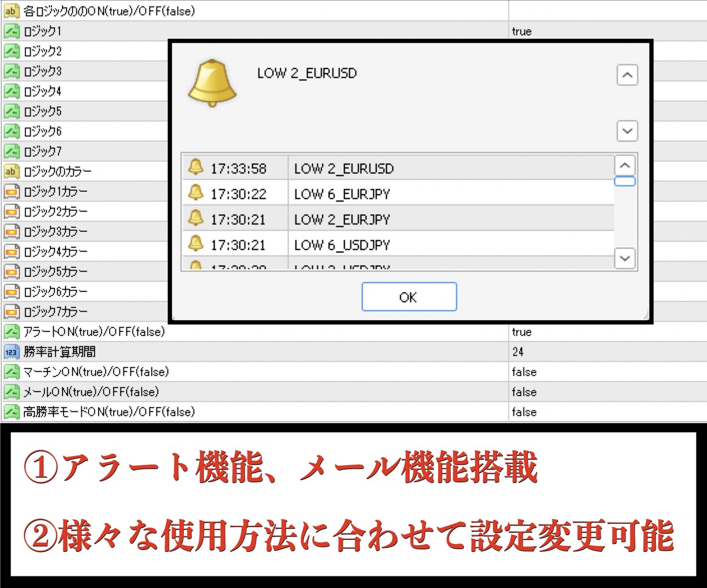The image size is (707, 588).
Task: Edit the 勝率計算期間 value 24
Action: tap(518, 352)
